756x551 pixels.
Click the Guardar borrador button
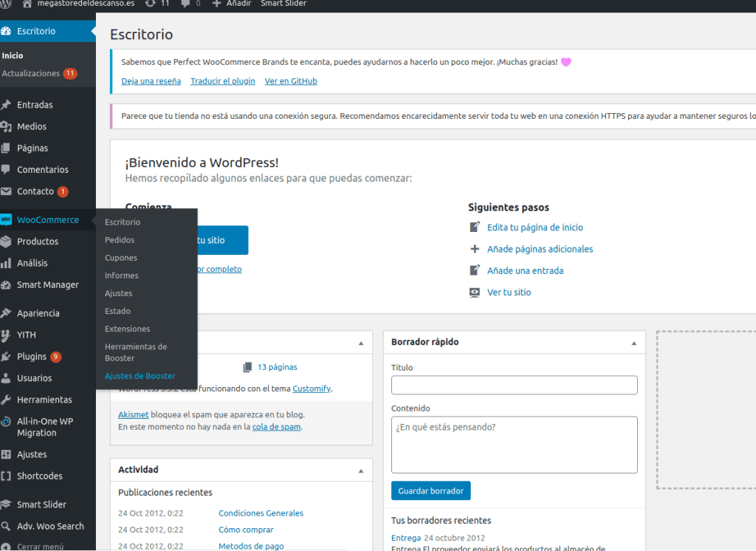click(430, 490)
